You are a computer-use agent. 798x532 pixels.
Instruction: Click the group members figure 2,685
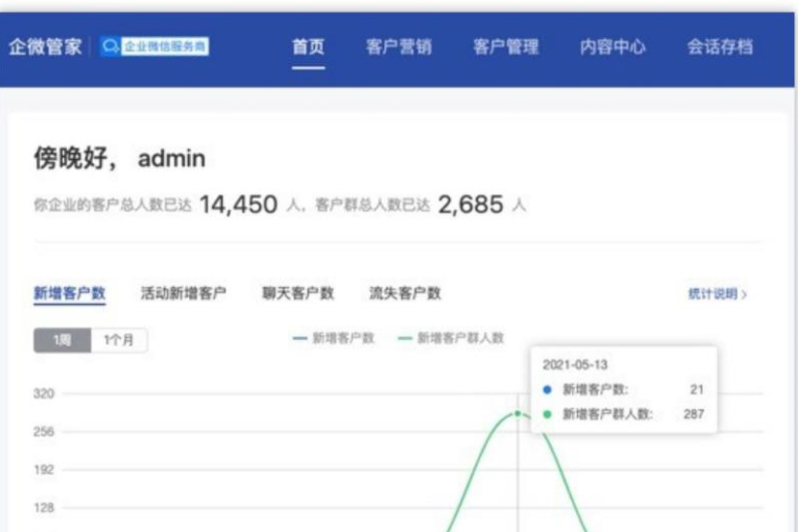470,205
